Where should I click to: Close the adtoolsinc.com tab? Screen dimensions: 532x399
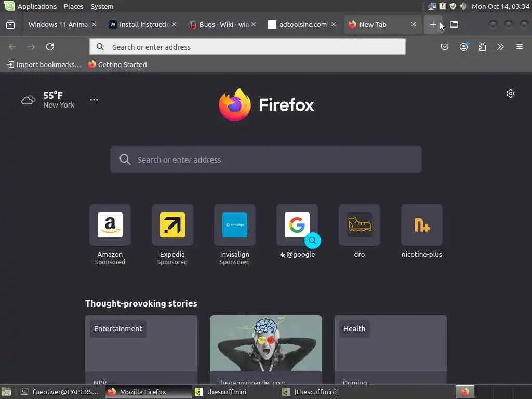(334, 24)
